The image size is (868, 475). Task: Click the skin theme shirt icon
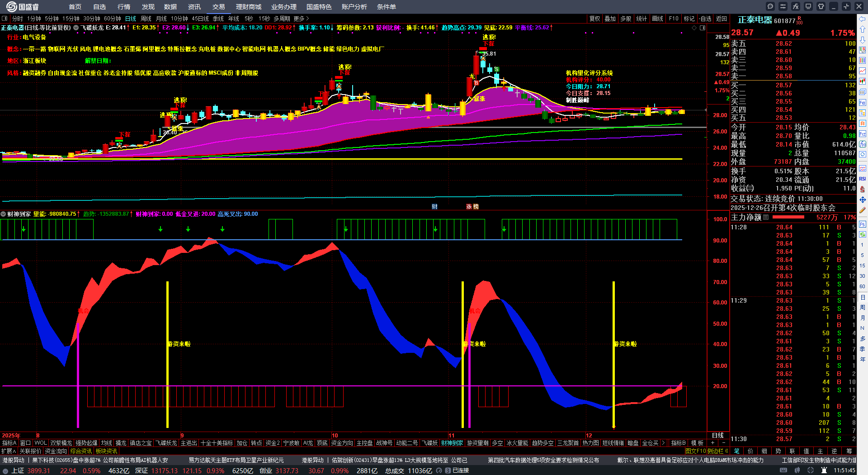coord(821,6)
